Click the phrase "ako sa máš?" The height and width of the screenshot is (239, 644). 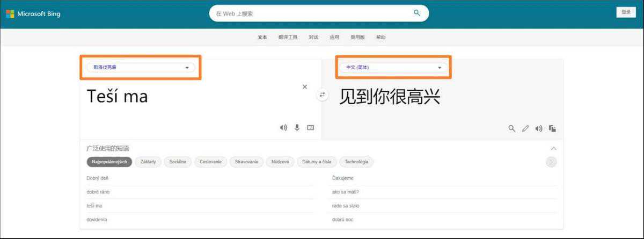point(346,192)
